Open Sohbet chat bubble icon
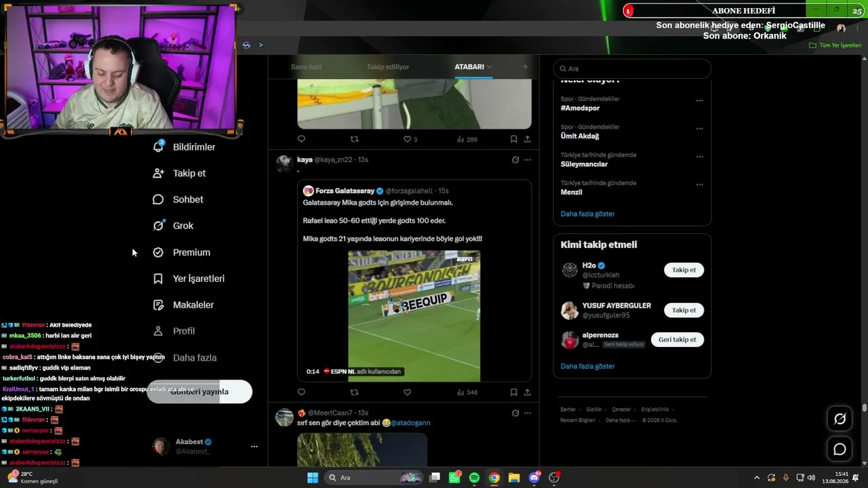This screenshot has width=868, height=488. click(158, 199)
